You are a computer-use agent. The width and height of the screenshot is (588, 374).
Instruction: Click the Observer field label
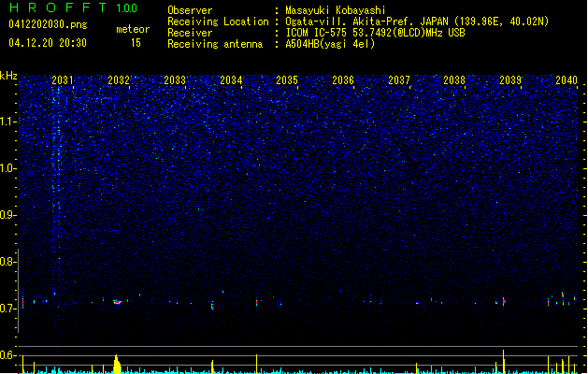tap(190, 10)
